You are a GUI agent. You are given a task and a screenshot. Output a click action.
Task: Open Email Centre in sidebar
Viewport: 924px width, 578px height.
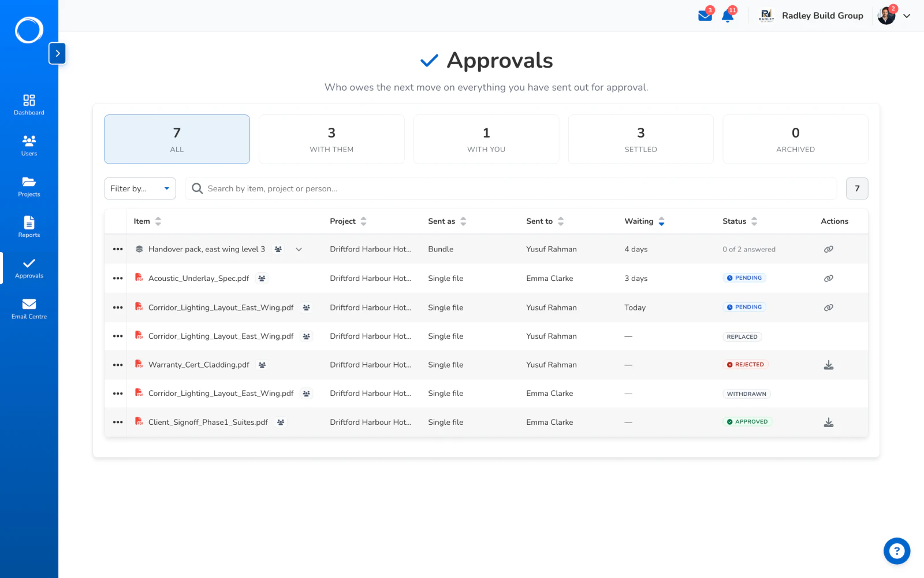click(29, 309)
